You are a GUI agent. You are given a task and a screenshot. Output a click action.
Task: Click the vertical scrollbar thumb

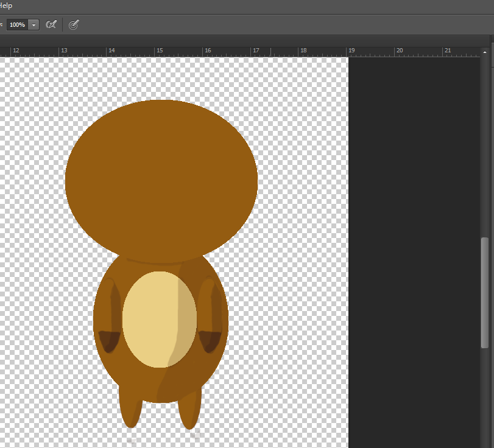coord(484,292)
